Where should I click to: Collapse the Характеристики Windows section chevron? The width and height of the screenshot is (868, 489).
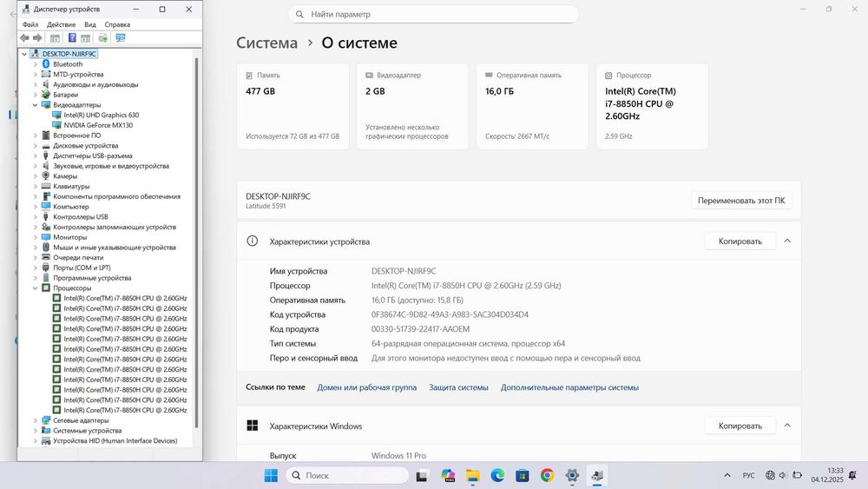click(x=787, y=426)
